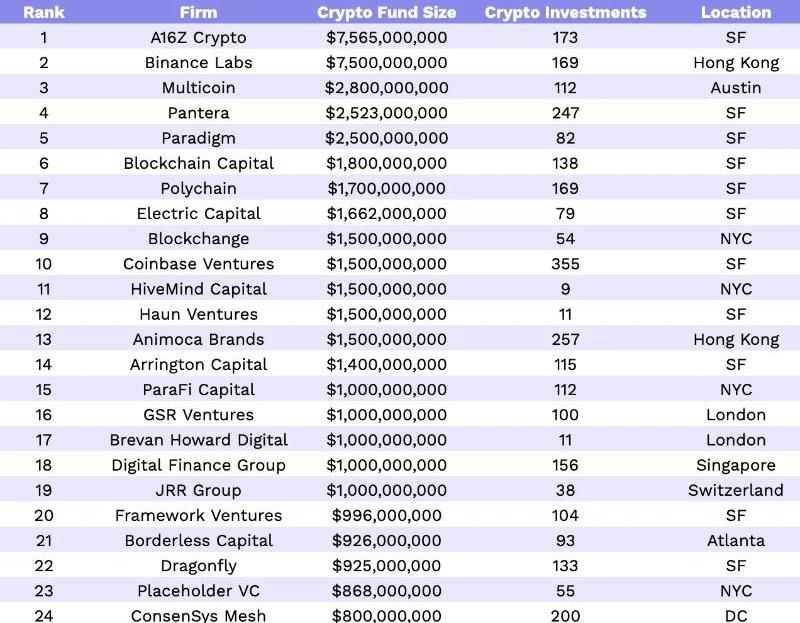Select the Brevan Howard Digital firm
The height and width of the screenshot is (623, 800).
click(x=198, y=440)
